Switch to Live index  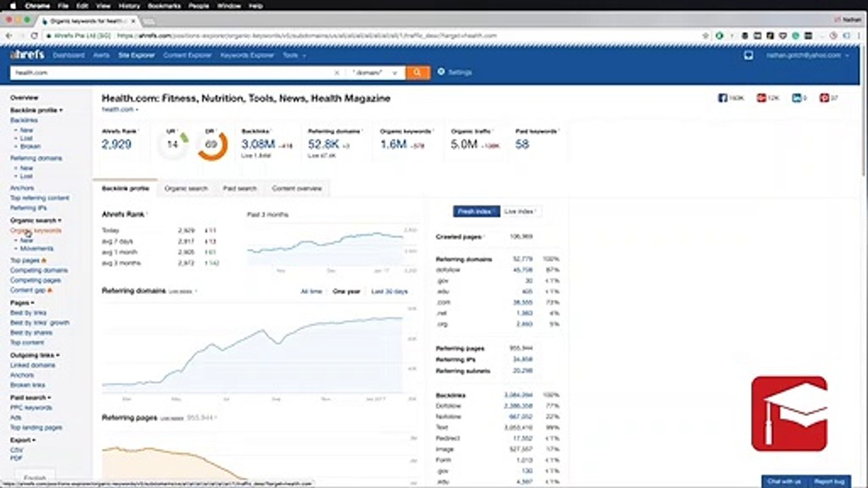(x=520, y=211)
